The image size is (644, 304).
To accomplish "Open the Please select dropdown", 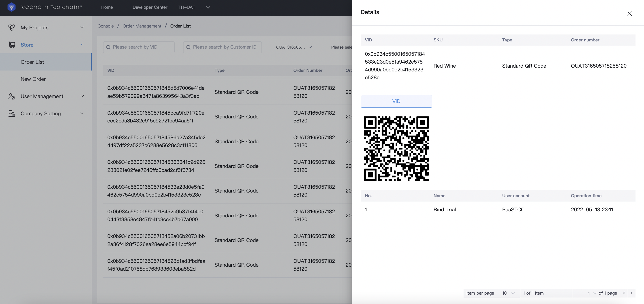I will tap(341, 47).
